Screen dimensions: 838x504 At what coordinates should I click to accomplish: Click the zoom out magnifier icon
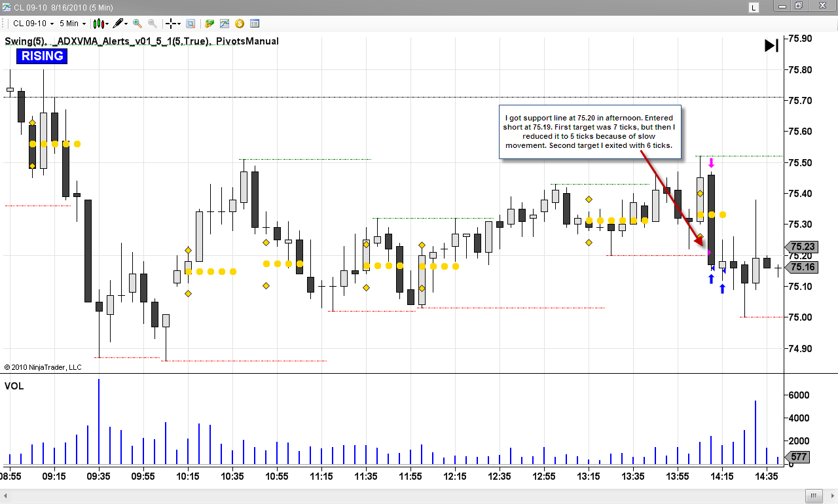153,24
